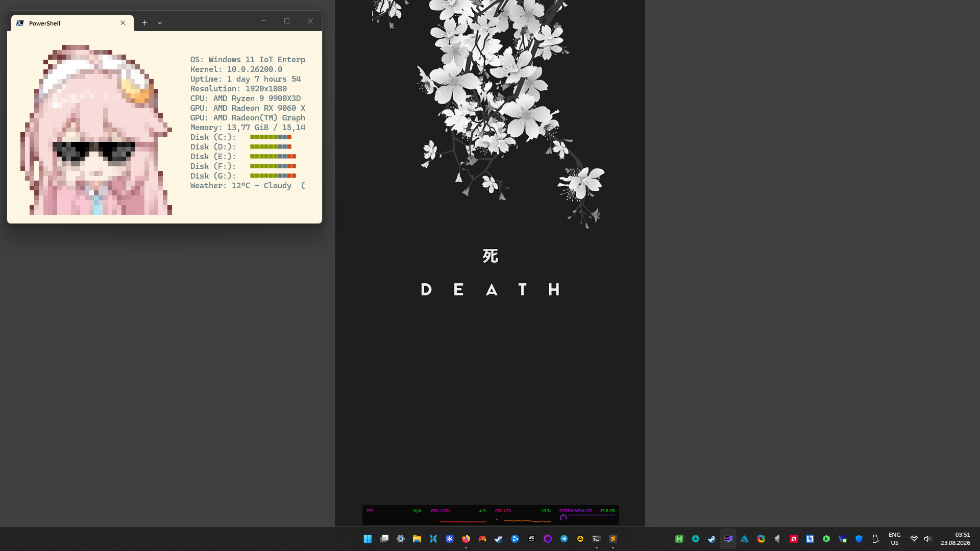This screenshot has width=980, height=551.
Task: Open Battle.net from the taskbar
Action: coord(515,539)
